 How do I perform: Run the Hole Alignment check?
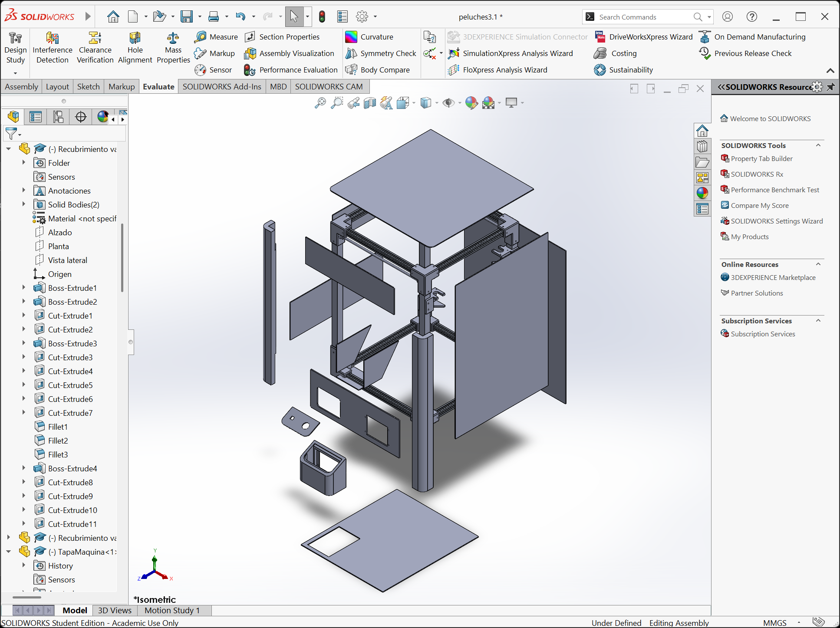pyautogui.click(x=135, y=48)
